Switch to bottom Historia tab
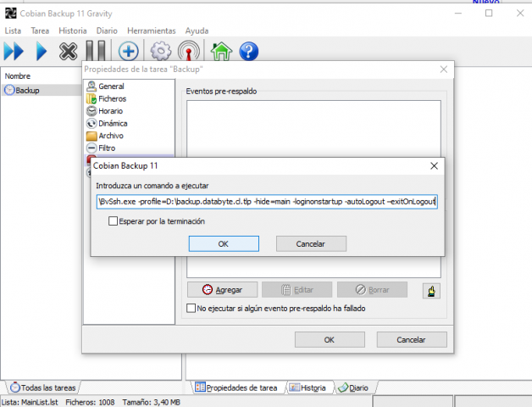Viewport: 532px width, 407px height. click(x=308, y=387)
